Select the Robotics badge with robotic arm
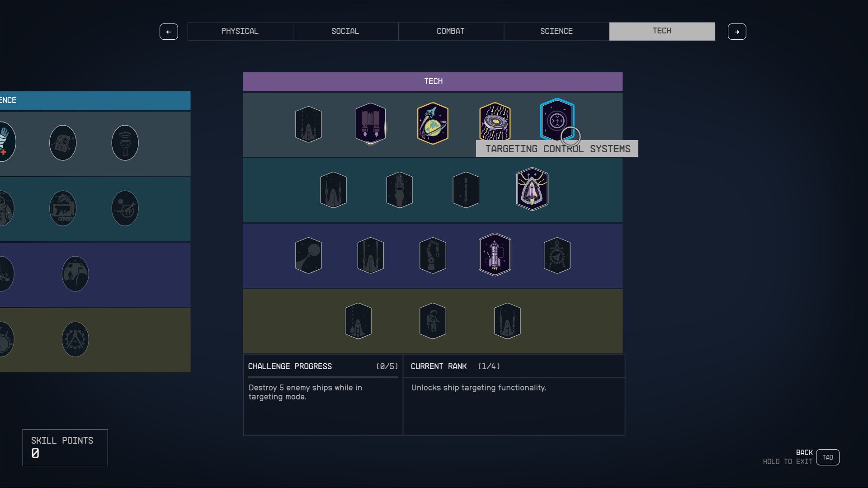Screen dimensions: 868x488 [x=433, y=255]
